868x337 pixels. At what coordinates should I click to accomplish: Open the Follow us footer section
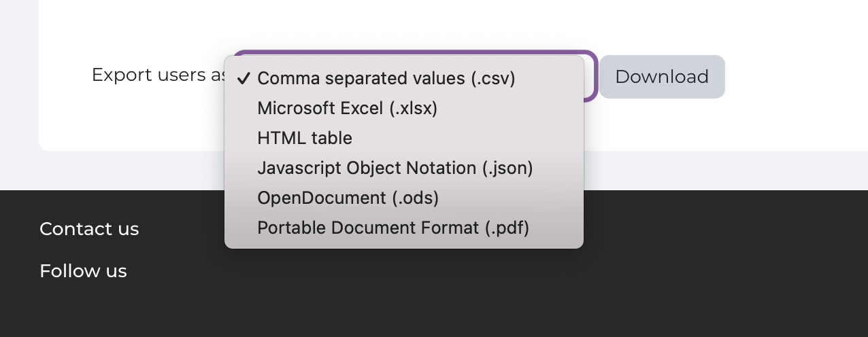tap(83, 271)
